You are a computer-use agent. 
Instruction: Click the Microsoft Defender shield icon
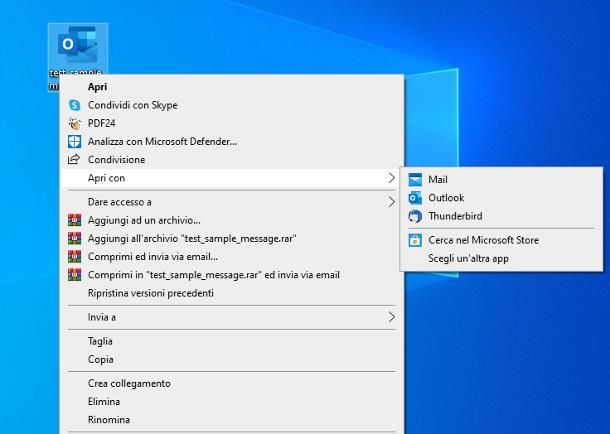[x=74, y=141]
